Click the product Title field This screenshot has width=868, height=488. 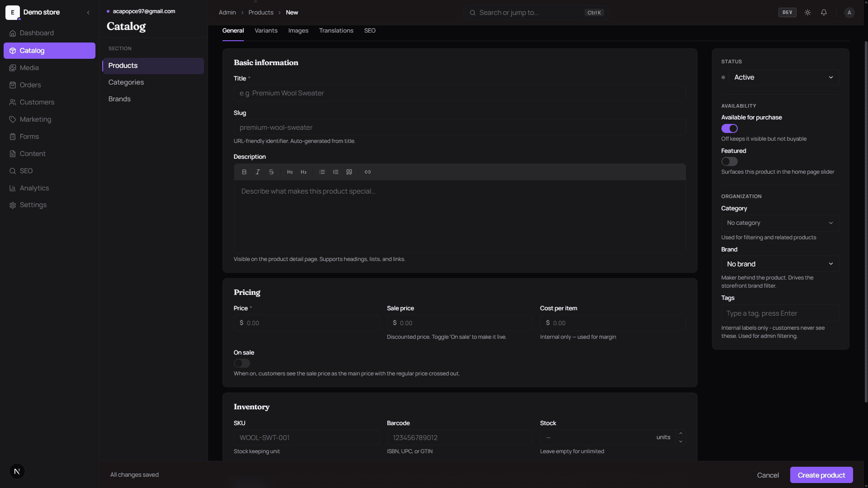(x=460, y=93)
